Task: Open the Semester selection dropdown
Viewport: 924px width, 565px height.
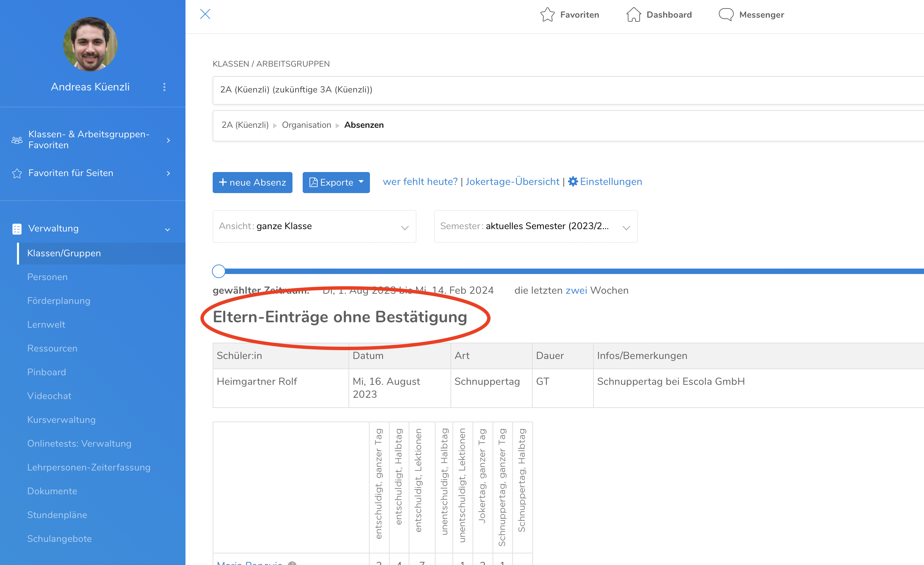Action: click(536, 226)
